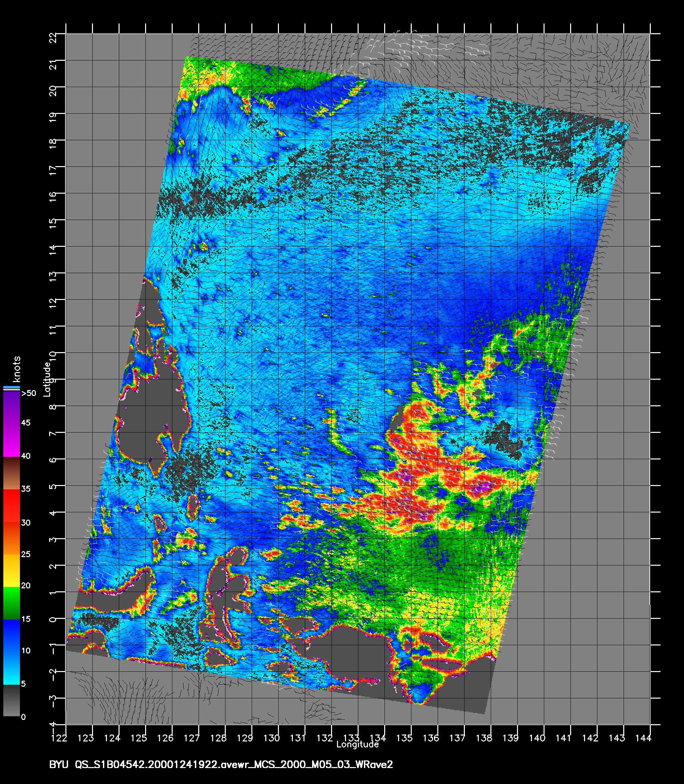The height and width of the screenshot is (784, 684).
Task: Click the "knots" unit label above the colorbar
Action: (x=16, y=369)
